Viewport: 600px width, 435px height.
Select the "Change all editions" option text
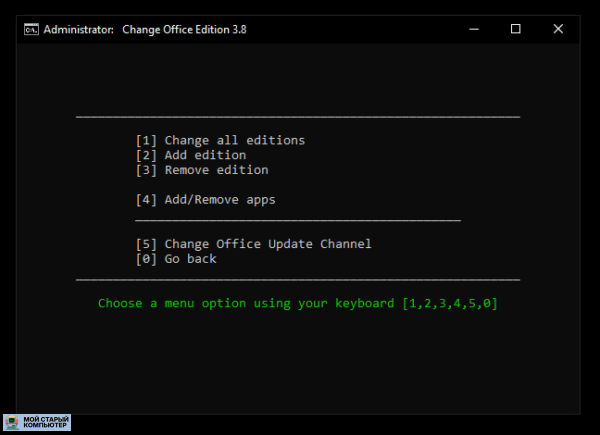[234, 140]
